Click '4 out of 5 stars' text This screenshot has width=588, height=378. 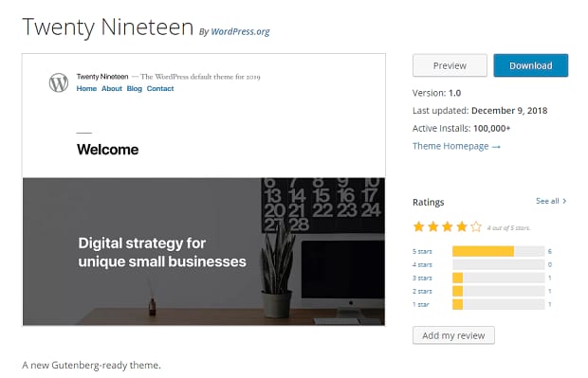pyautogui.click(x=508, y=227)
